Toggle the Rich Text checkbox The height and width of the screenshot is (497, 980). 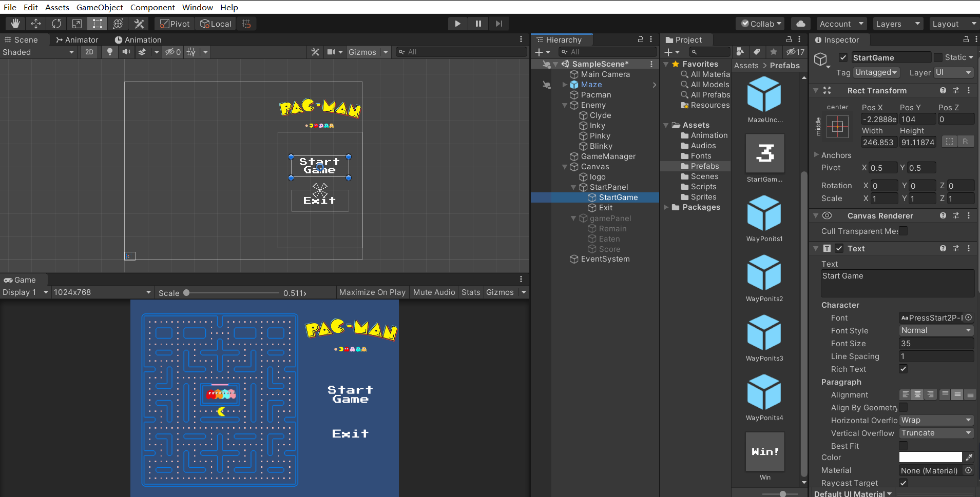(904, 369)
